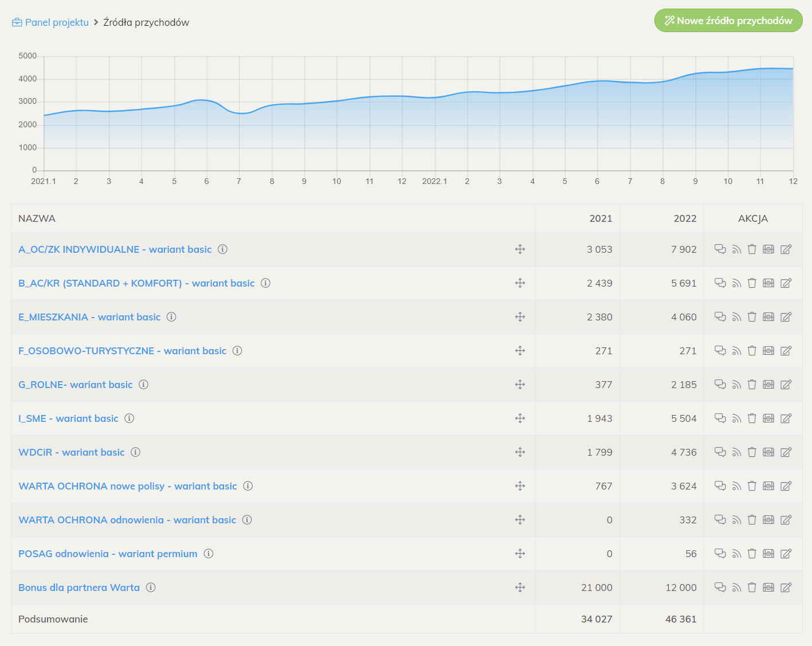
Task: Click move handle on E_MIESZKANIA row
Action: point(520,317)
